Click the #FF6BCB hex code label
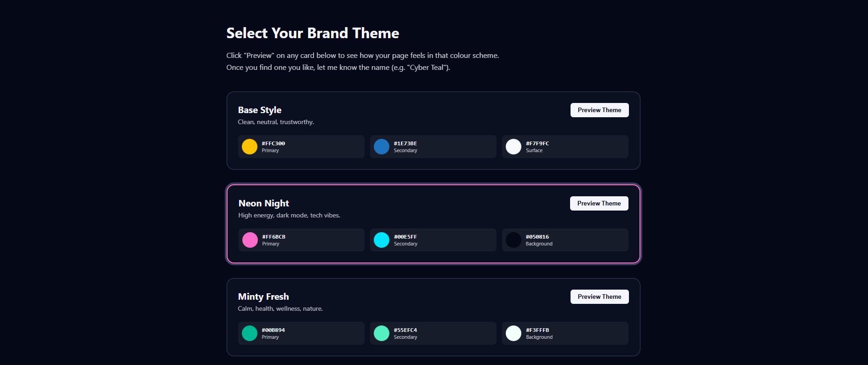Viewport: 868px width, 365px height. [273, 236]
